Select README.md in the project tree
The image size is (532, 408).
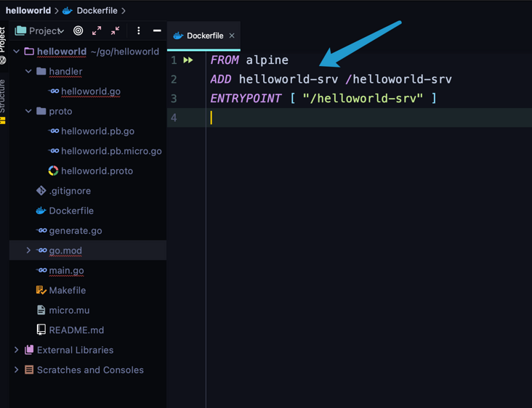[76, 330]
